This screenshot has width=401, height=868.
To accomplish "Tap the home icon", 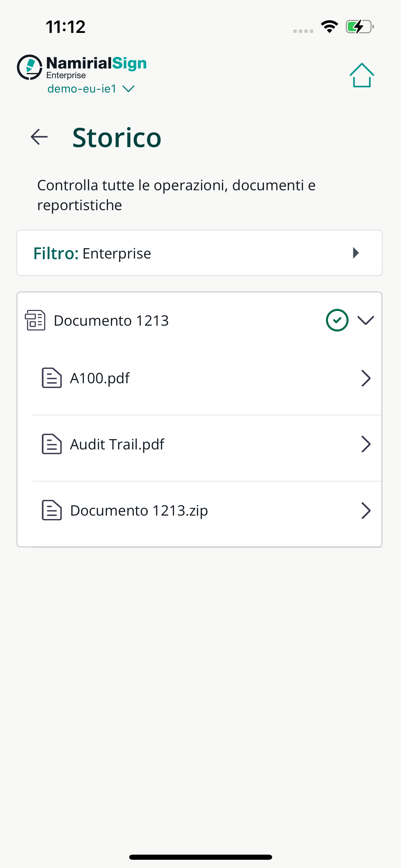I will pos(362,75).
